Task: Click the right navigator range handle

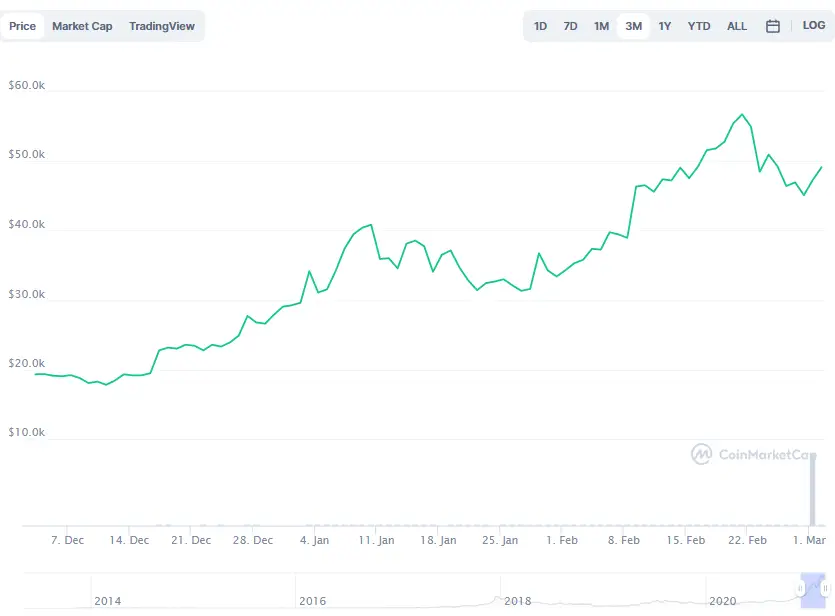Action: coord(825,588)
